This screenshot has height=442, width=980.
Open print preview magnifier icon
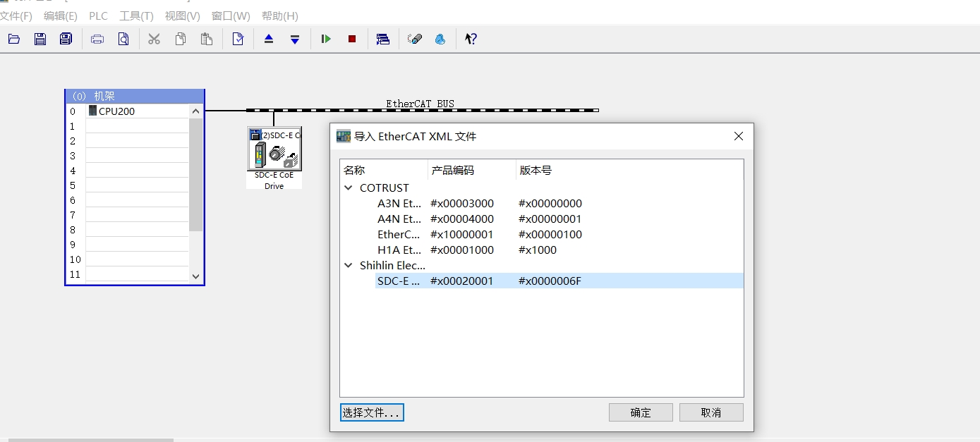coord(123,39)
